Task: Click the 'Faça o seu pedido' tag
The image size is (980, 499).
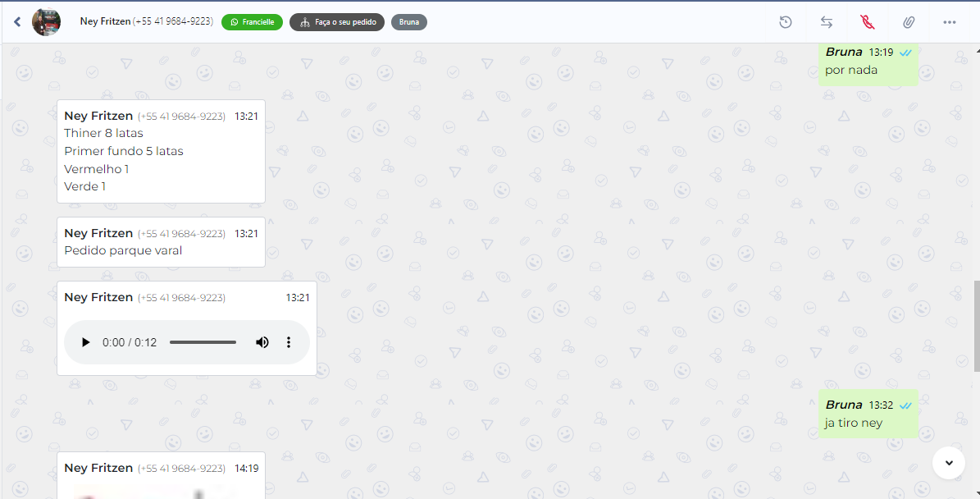Action: (x=337, y=22)
